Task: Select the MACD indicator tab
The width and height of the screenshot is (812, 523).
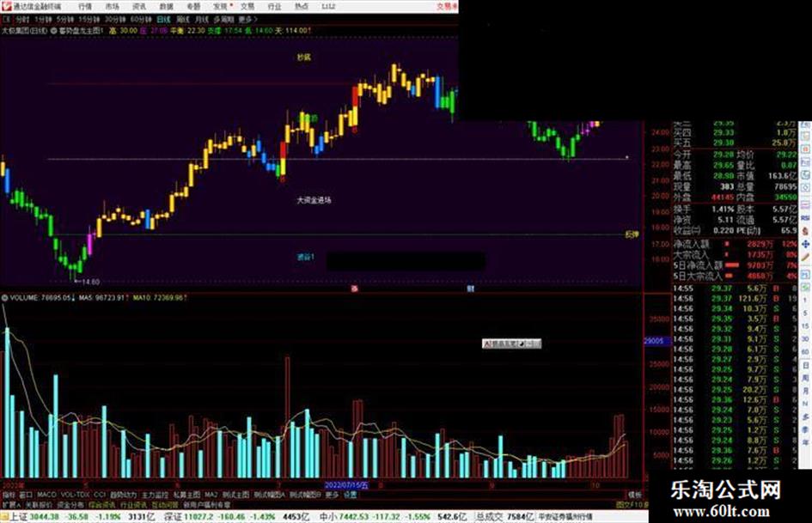Action: point(46,495)
